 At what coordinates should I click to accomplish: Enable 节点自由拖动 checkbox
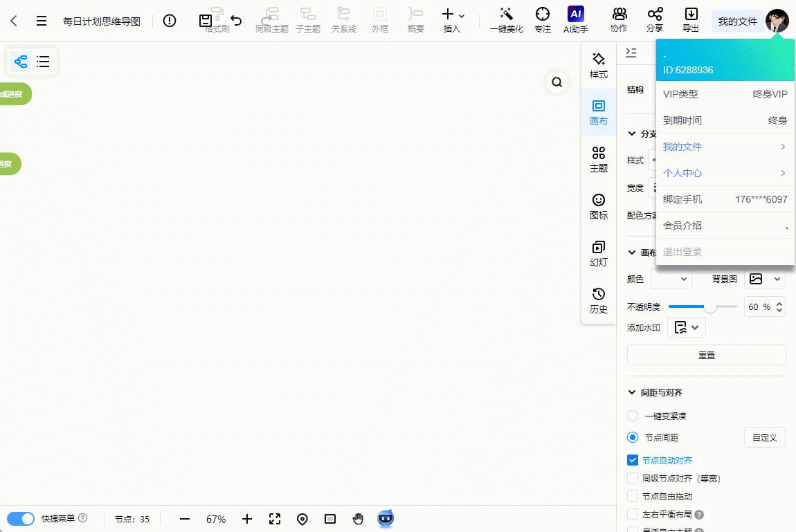pyautogui.click(x=632, y=496)
